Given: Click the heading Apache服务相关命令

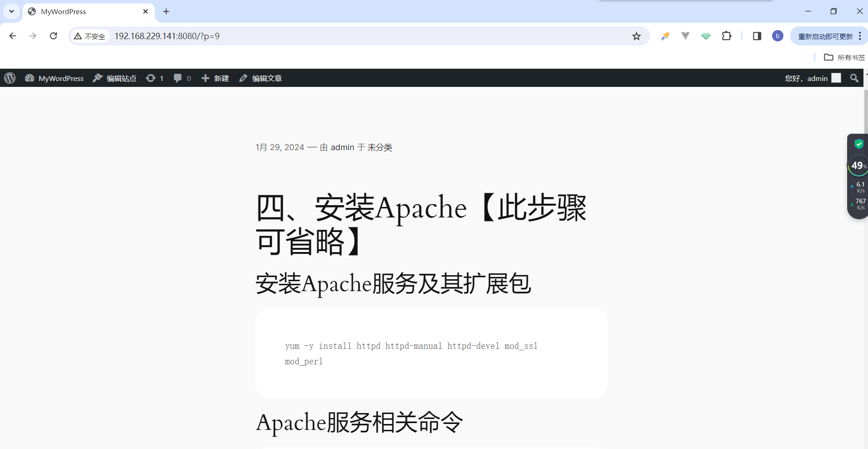Looking at the screenshot, I should tap(359, 422).
